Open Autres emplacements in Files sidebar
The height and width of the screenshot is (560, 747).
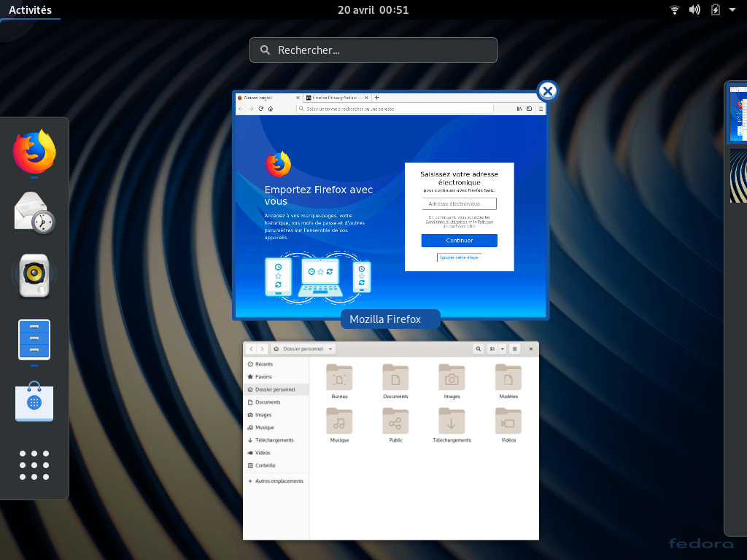click(x=276, y=481)
